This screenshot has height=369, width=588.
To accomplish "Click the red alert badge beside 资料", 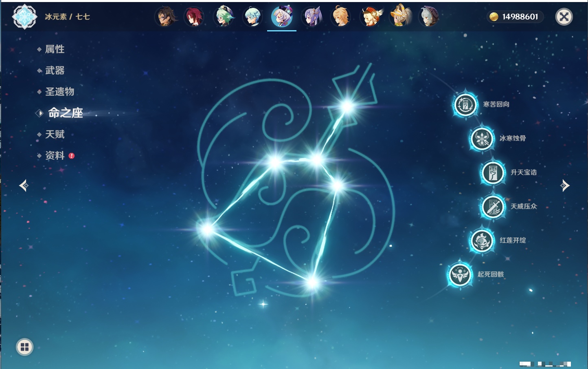I will pyautogui.click(x=72, y=156).
